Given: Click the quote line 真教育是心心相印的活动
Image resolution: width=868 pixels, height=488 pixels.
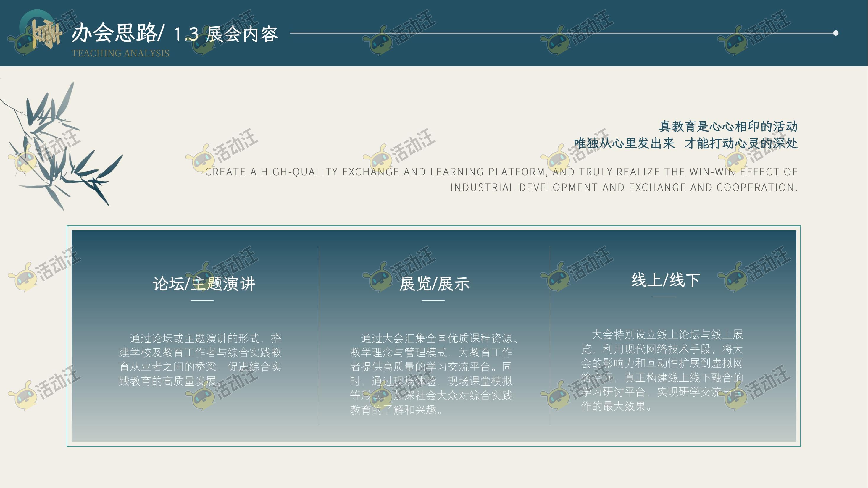Looking at the screenshot, I should coord(728,126).
